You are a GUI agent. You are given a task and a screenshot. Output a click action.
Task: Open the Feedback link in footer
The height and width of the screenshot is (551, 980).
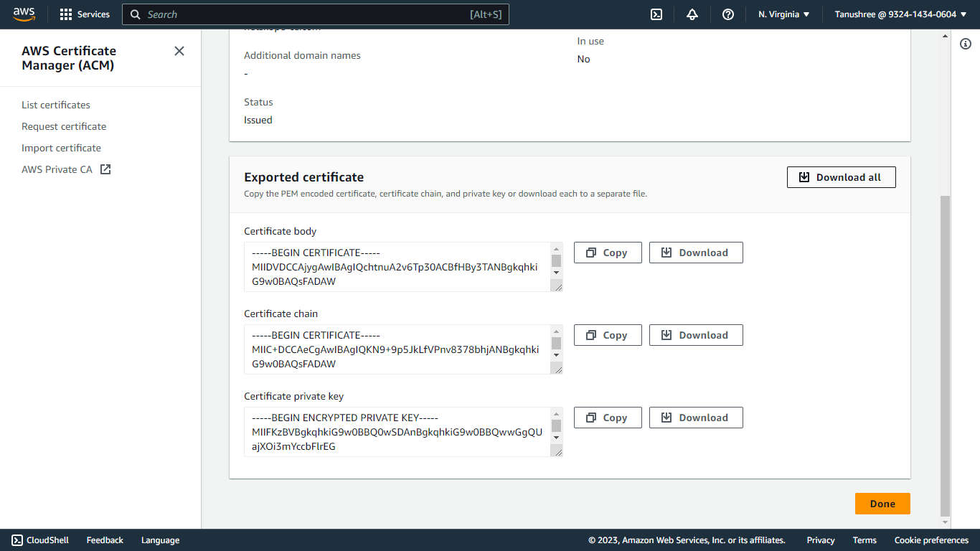105,540
